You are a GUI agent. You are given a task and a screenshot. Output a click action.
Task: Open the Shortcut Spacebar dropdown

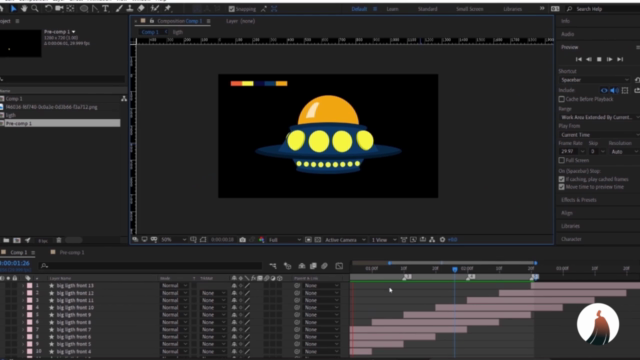click(594, 80)
